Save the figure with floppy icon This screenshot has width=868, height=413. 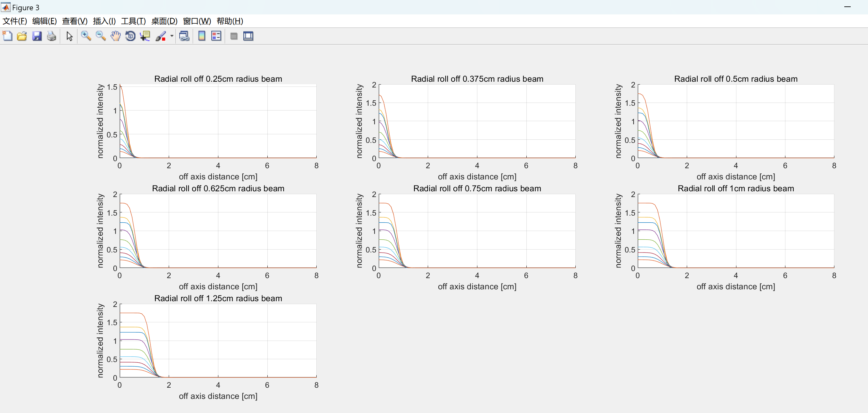[x=37, y=36]
